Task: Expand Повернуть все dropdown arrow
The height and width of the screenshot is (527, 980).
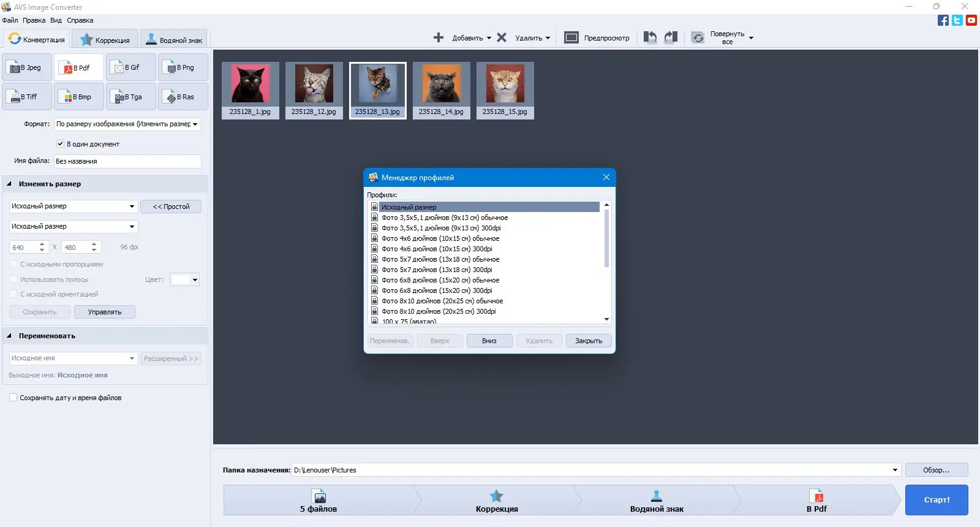Action: coord(751,38)
